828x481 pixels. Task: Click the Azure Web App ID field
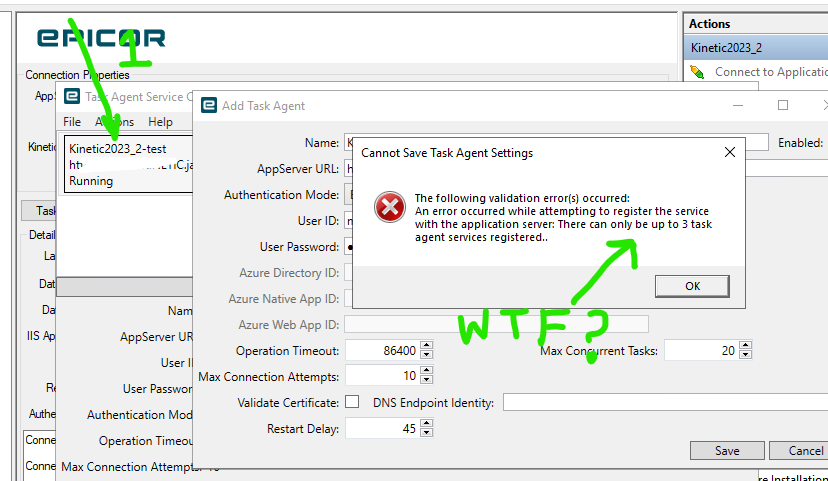coord(496,324)
